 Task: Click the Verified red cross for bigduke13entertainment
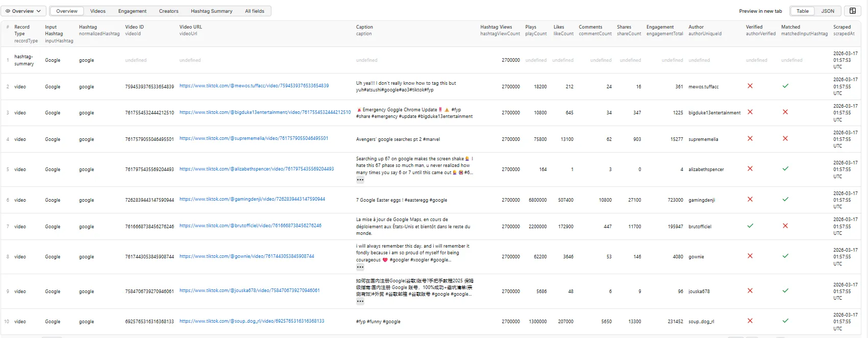pyautogui.click(x=750, y=112)
